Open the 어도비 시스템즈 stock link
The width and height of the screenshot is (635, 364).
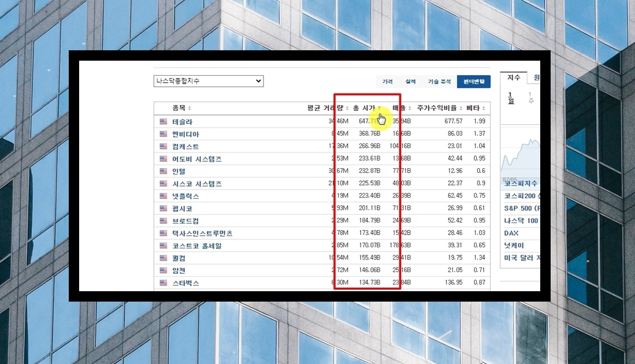tap(197, 159)
